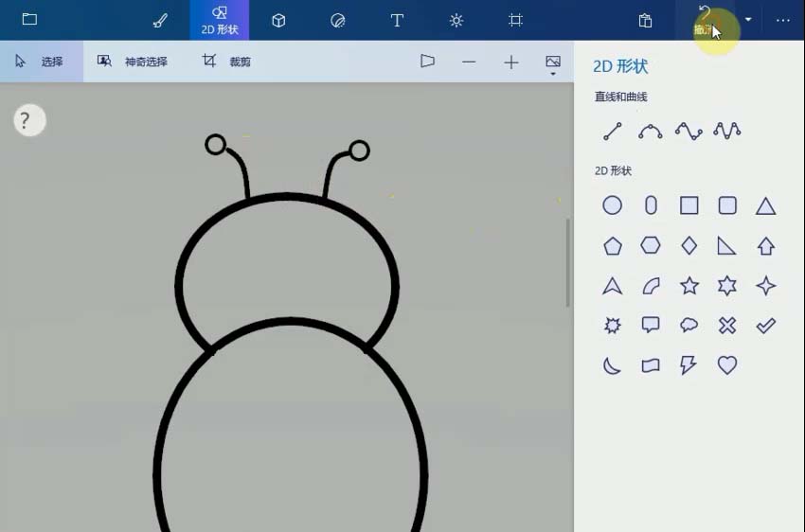This screenshot has width=805, height=532.
Task: Pick the lightning bolt shape
Action: 688,365
